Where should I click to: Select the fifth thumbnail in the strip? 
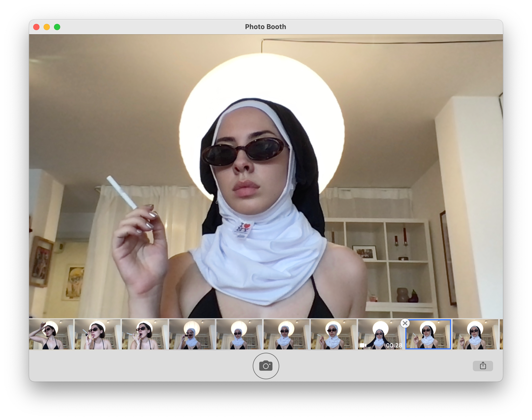click(239, 334)
